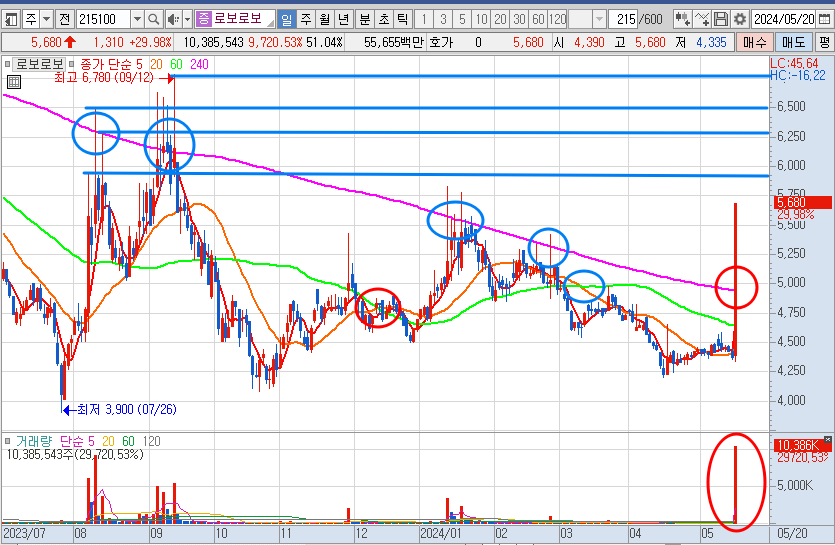
Task: Click the 최고 6,780 (09/12) annotation
Action: click(x=104, y=78)
